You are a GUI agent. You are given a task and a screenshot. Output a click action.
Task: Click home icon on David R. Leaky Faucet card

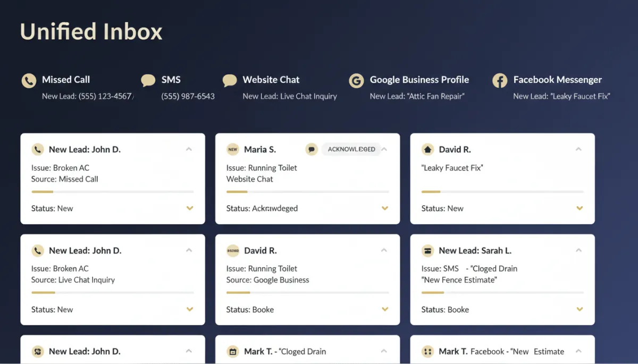point(427,149)
